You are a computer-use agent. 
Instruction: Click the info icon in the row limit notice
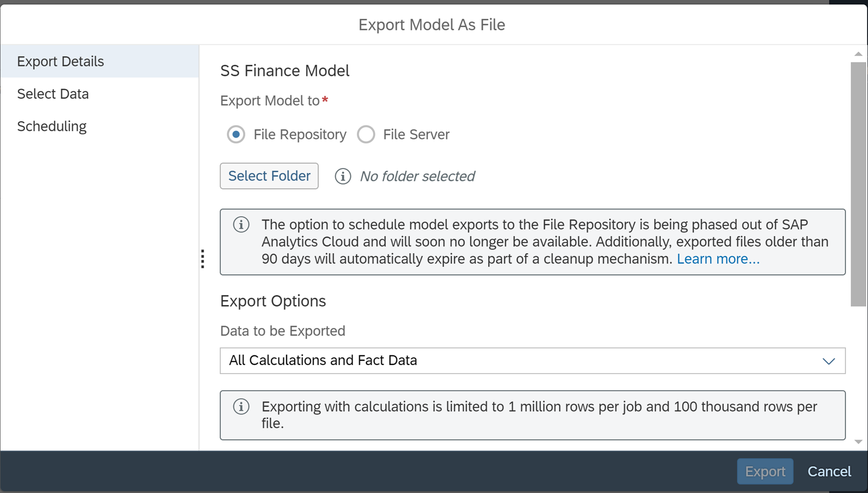pyautogui.click(x=241, y=407)
